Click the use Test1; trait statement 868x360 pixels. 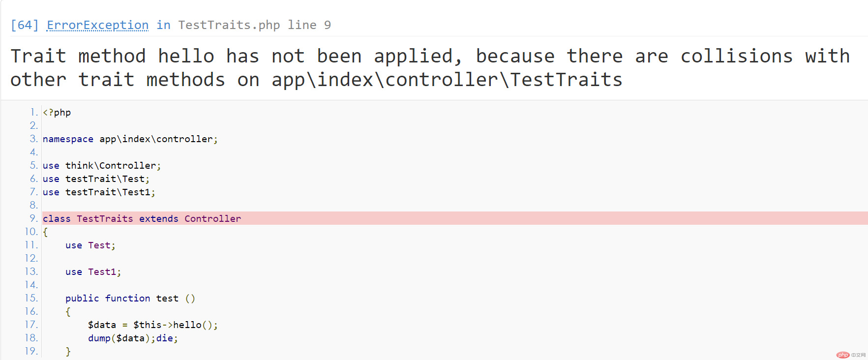click(93, 272)
